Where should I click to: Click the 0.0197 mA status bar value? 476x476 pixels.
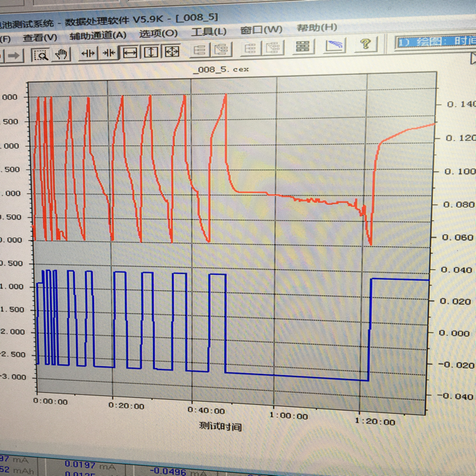(x=90, y=466)
